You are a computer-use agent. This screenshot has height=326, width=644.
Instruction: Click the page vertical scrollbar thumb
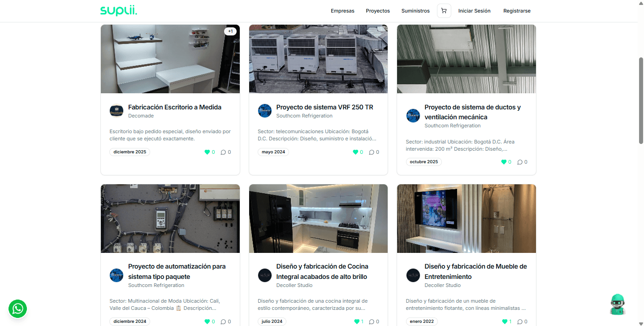(641, 100)
